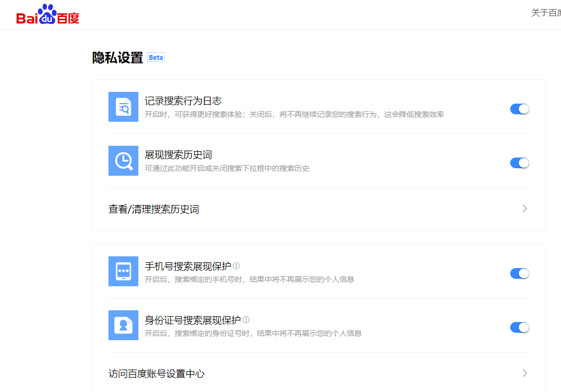The width and height of the screenshot is (561, 392).
Task: Select the 展现搜索历史词 title text
Action: 178,155
